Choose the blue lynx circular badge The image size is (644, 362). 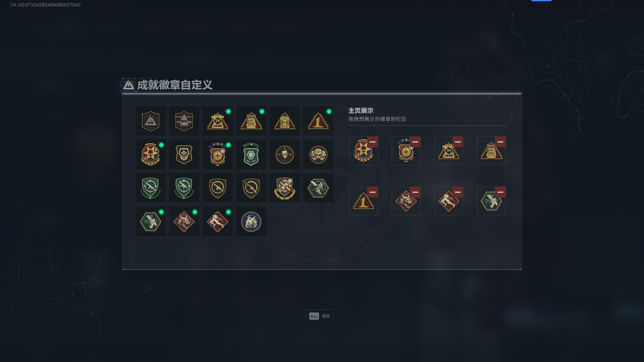tap(251, 221)
